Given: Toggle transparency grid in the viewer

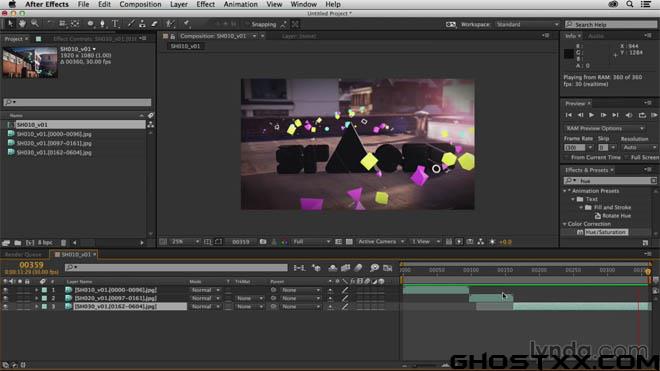Looking at the screenshot, I should [349, 242].
